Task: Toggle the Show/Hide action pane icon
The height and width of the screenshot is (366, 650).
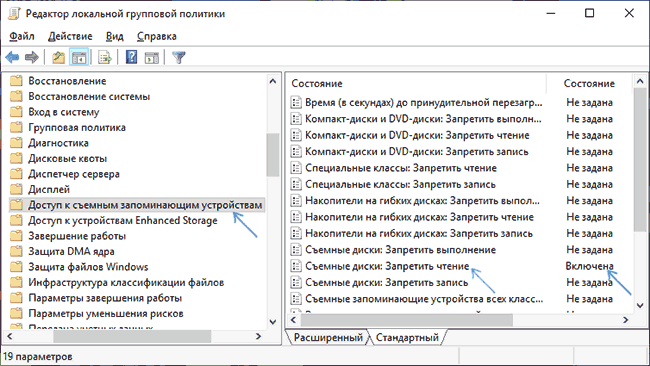Action: [x=151, y=57]
